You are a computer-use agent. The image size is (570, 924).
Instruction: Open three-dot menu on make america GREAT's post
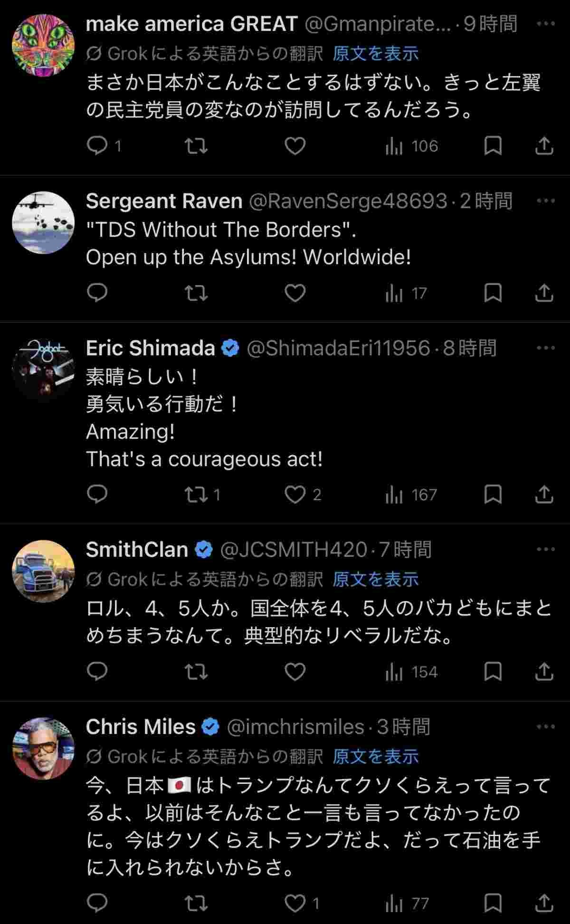coord(545,24)
